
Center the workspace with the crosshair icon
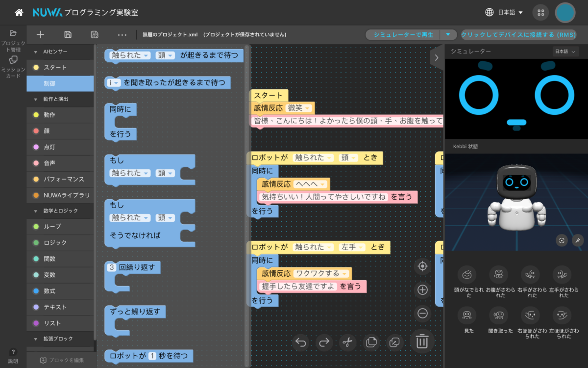(422, 266)
